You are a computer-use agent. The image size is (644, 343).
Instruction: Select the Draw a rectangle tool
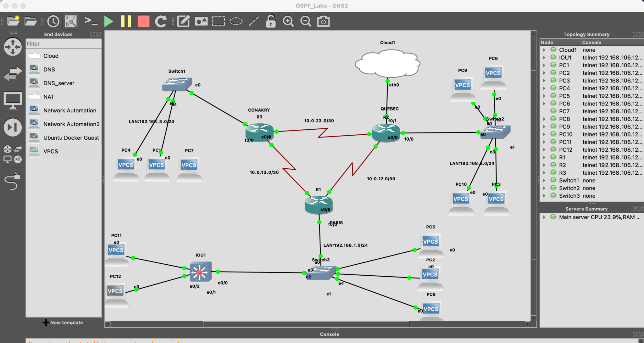[x=219, y=21]
